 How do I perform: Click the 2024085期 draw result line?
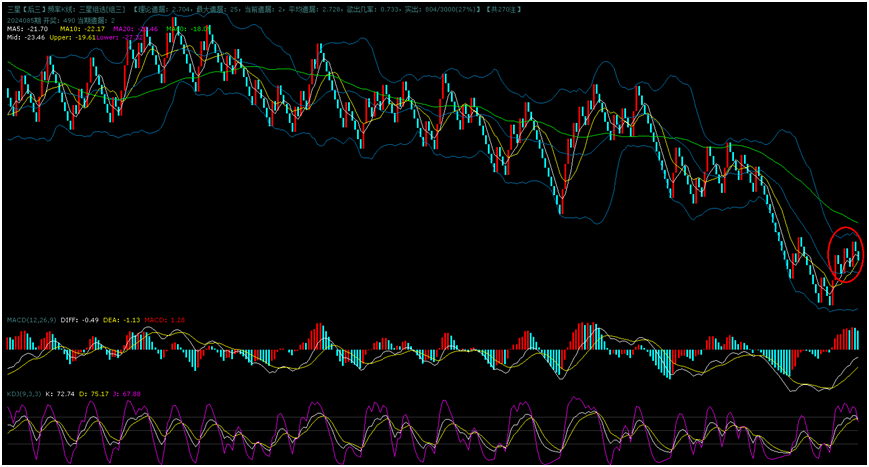60,20
